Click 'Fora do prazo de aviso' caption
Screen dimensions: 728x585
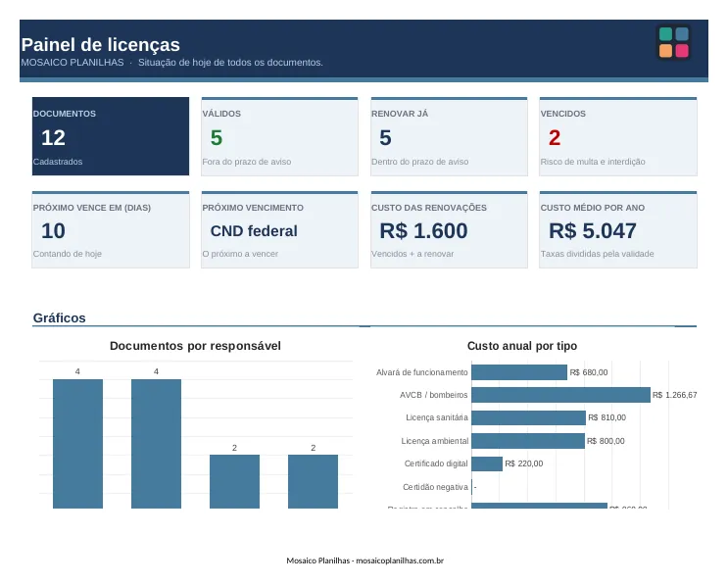247,162
